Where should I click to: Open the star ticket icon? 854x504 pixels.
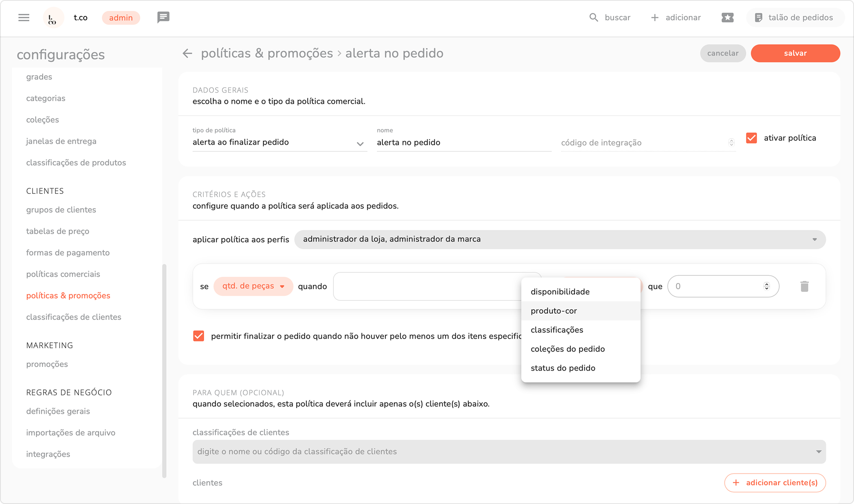pos(727,17)
